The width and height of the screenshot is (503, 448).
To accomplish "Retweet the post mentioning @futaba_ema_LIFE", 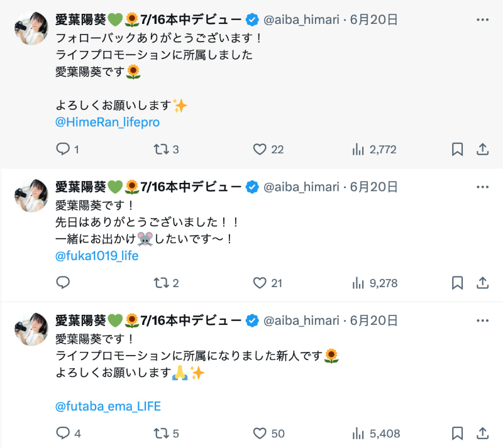I will 161,433.
